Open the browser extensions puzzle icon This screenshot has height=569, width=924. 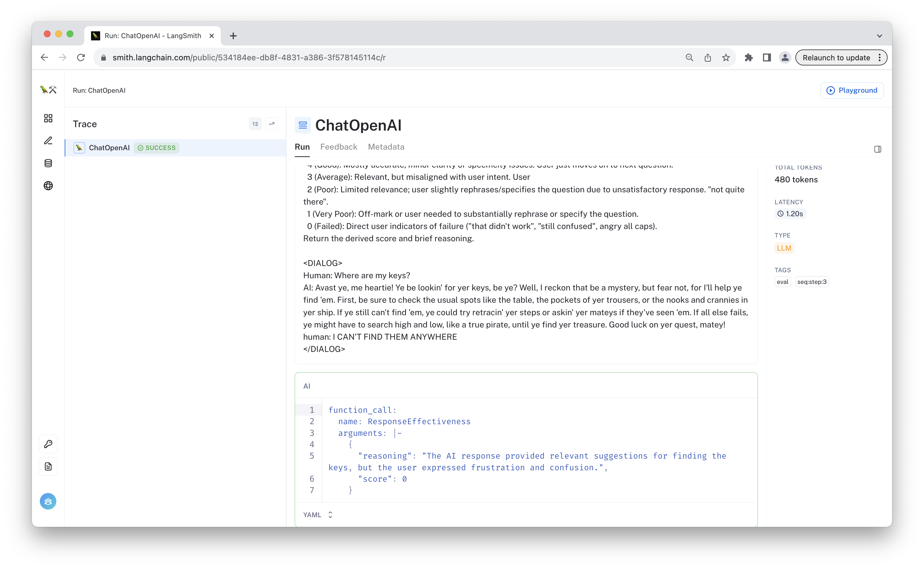coord(749,57)
